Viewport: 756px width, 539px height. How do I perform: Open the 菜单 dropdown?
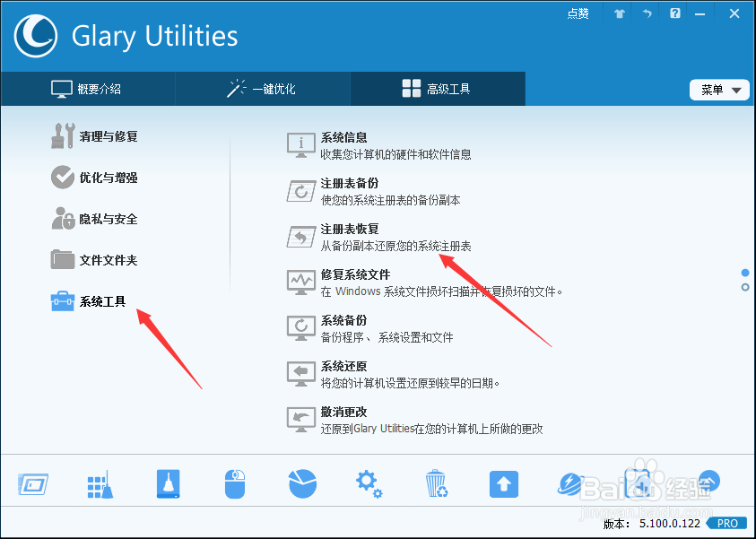pos(718,90)
